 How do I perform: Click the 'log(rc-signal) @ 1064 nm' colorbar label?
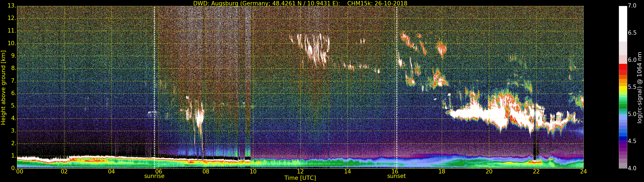tap(640, 88)
